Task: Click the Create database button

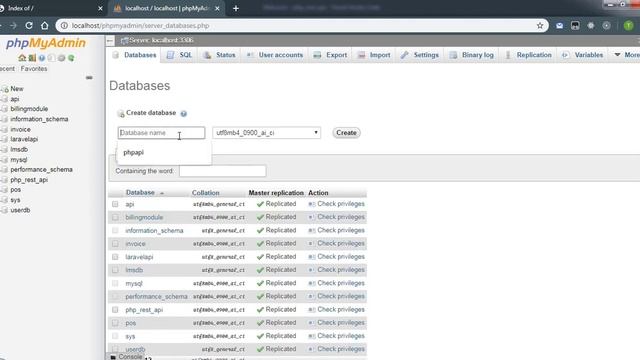Action: (346, 133)
